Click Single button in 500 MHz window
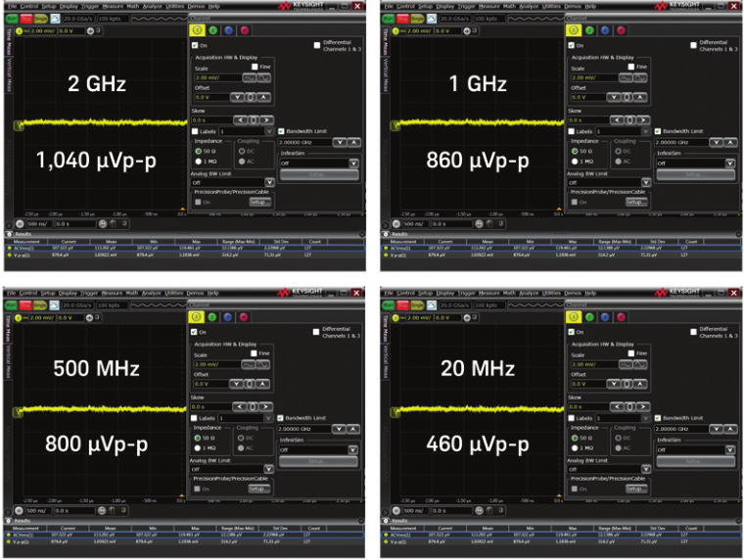Viewport: 744px width, 560px height. (x=40, y=305)
